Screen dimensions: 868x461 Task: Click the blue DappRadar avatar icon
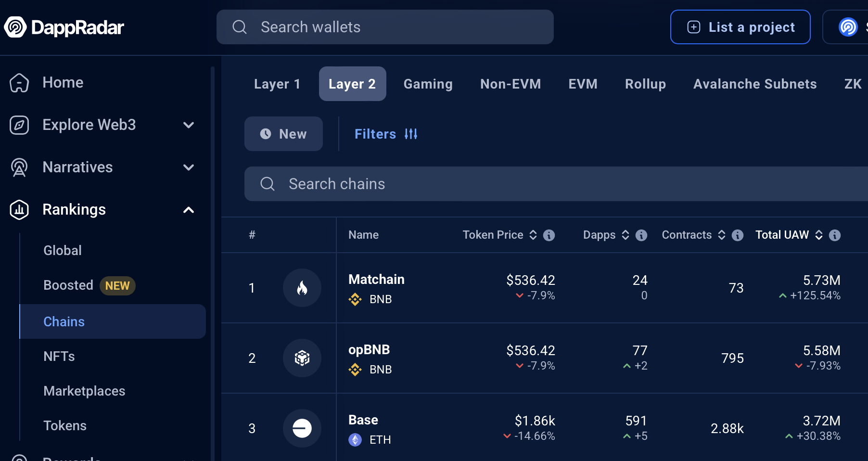(848, 27)
